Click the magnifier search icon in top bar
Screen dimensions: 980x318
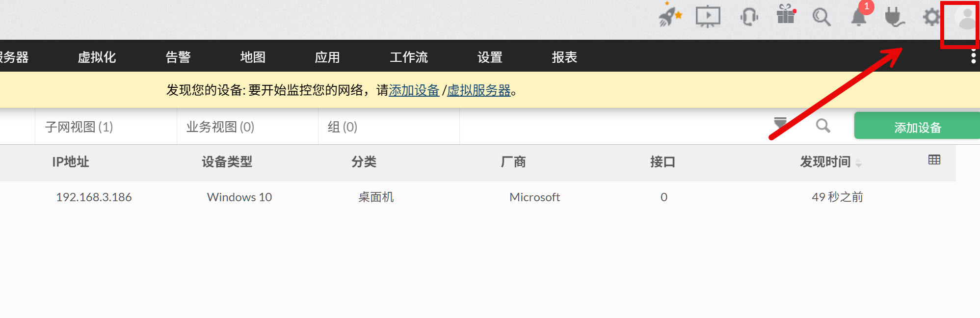[x=821, y=17]
